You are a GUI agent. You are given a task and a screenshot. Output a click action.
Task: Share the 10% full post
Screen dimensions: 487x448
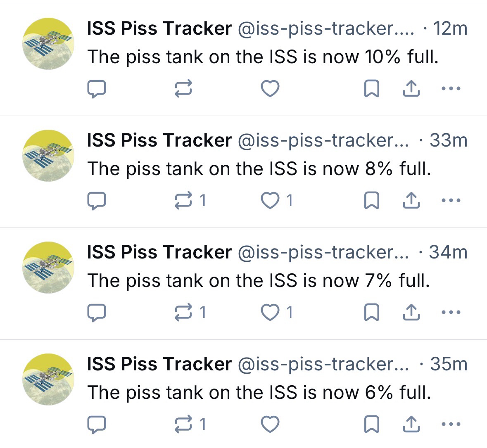411,88
